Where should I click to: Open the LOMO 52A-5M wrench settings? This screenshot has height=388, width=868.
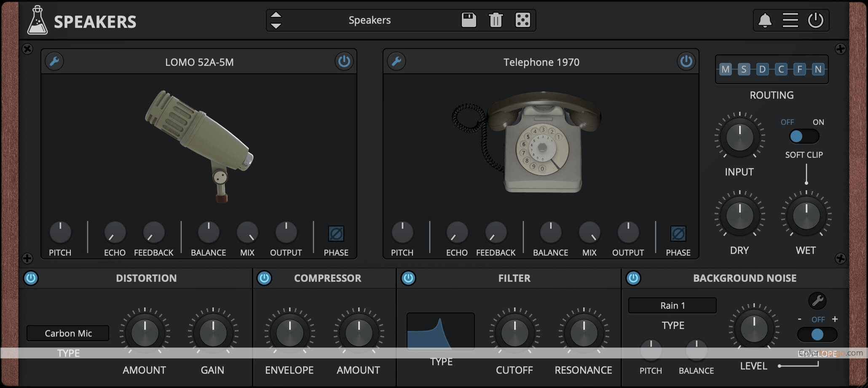point(54,61)
